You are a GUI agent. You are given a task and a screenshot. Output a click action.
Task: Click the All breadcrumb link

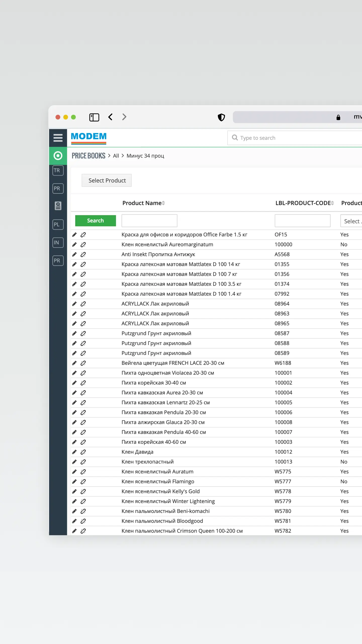pyautogui.click(x=116, y=156)
